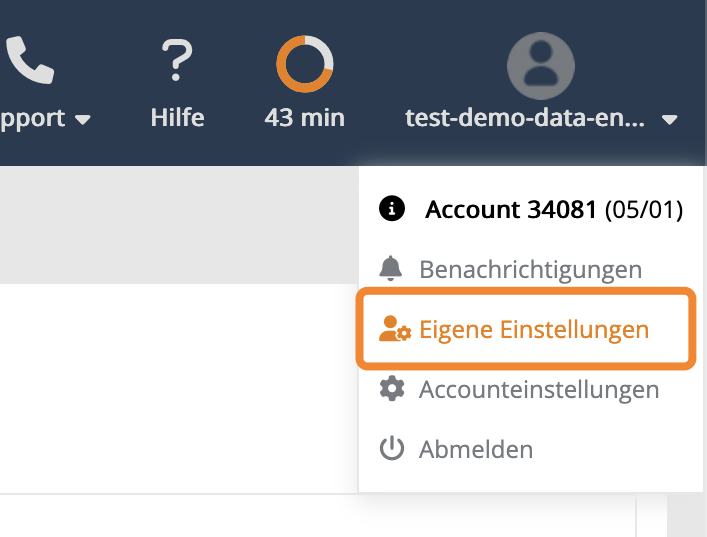This screenshot has width=707, height=537.
Task: Click the phone Support icon
Action: (x=29, y=62)
